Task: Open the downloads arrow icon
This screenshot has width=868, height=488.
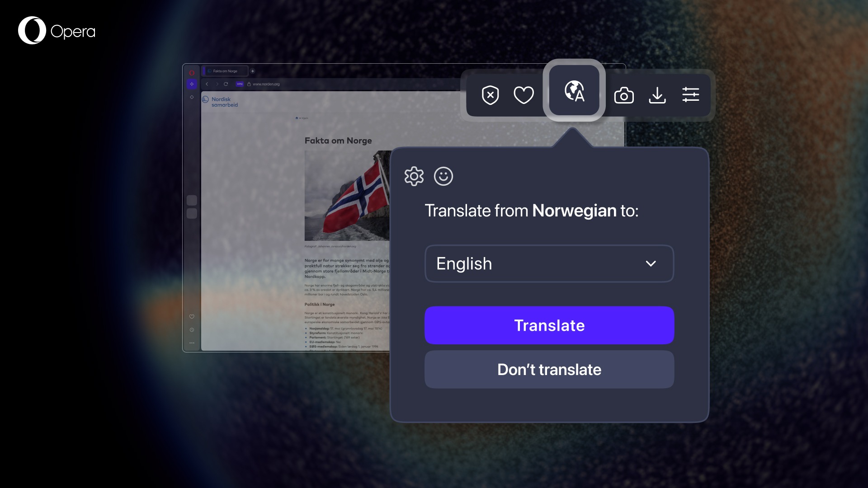Action: [657, 95]
